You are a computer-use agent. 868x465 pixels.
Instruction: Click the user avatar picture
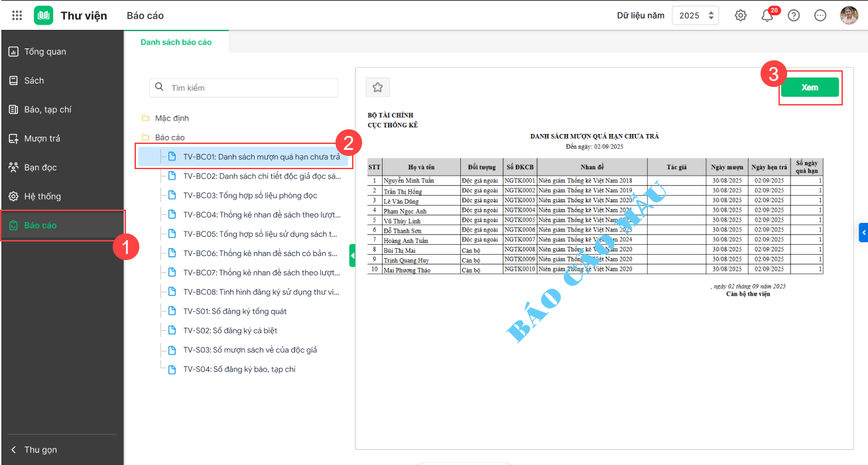[x=849, y=15]
